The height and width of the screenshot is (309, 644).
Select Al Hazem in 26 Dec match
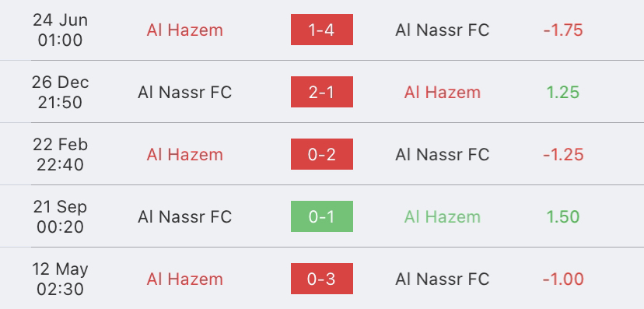443,93
